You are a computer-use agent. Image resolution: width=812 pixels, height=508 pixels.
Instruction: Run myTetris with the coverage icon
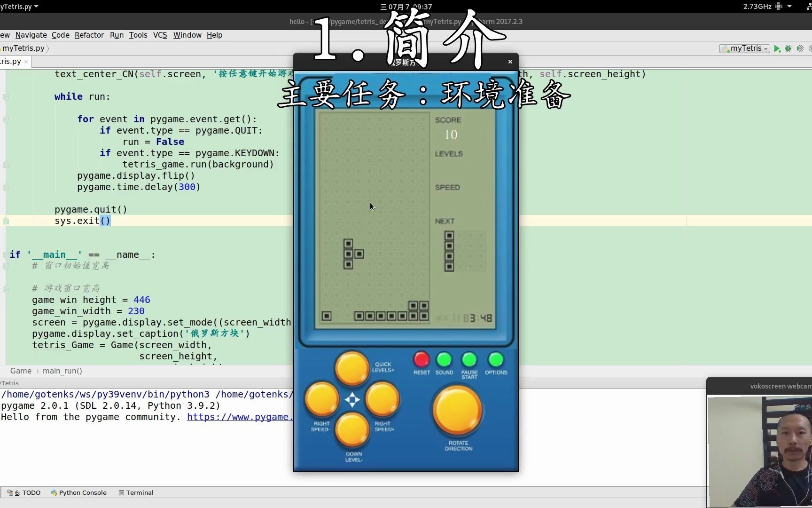pyautogui.click(x=799, y=48)
